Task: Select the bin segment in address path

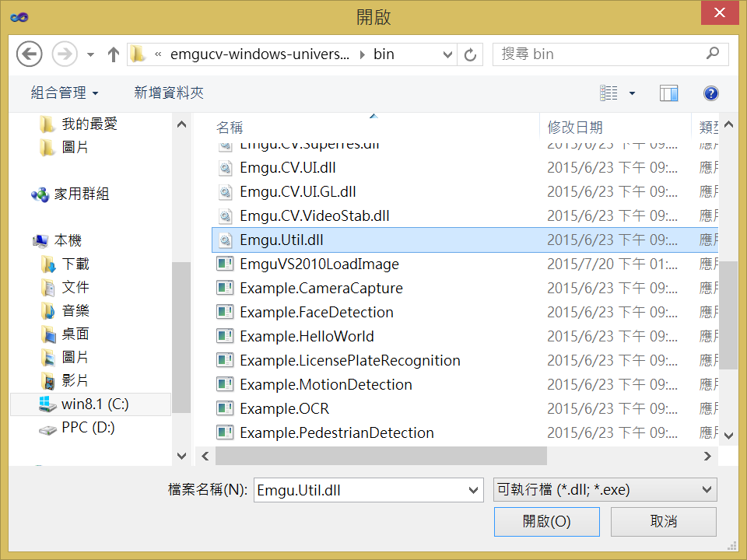Action: [x=384, y=54]
